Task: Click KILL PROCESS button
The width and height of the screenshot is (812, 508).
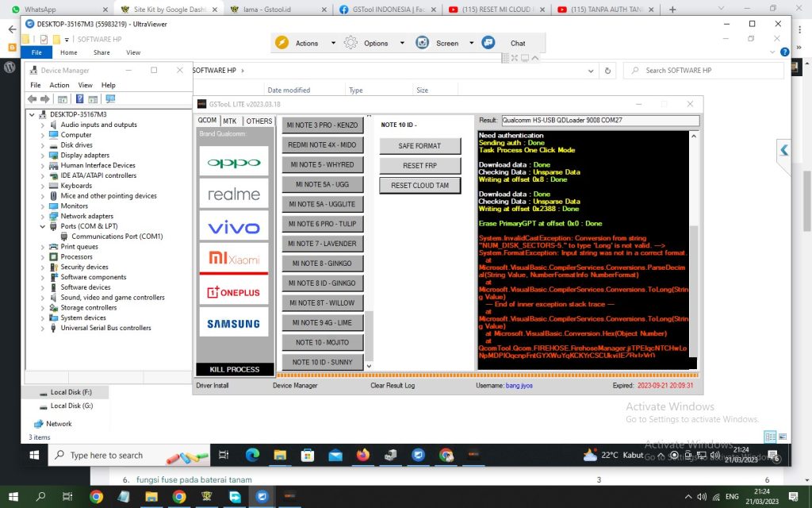Action: click(235, 369)
